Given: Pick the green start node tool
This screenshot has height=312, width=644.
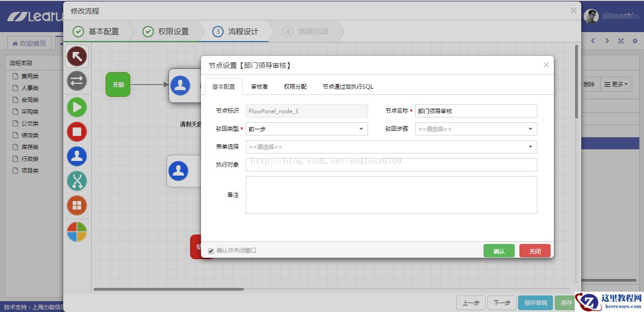Looking at the screenshot, I should click(x=77, y=107).
